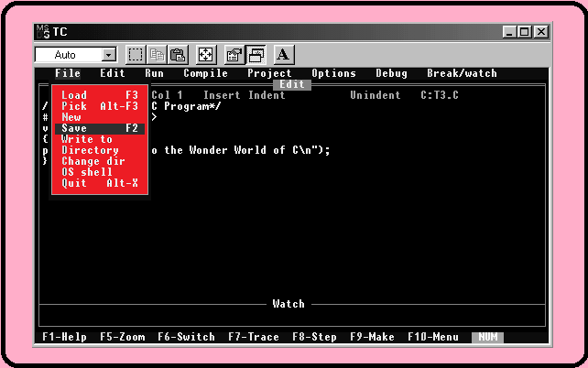This screenshot has height=368, width=588.
Task: Minimize the TC window
Action: click(509, 32)
